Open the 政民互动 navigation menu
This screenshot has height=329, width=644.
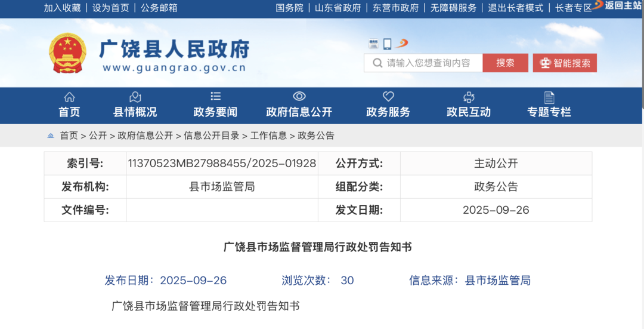[x=469, y=112]
